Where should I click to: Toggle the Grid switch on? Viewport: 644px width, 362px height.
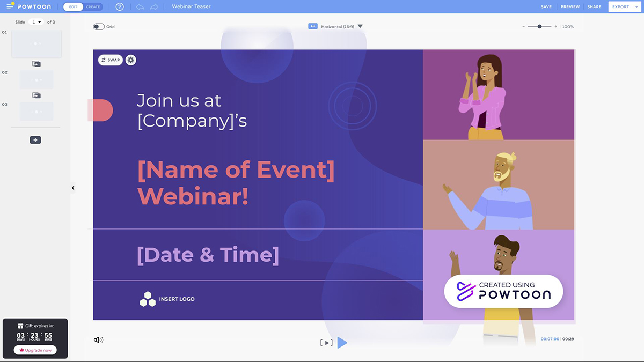pos(99,27)
